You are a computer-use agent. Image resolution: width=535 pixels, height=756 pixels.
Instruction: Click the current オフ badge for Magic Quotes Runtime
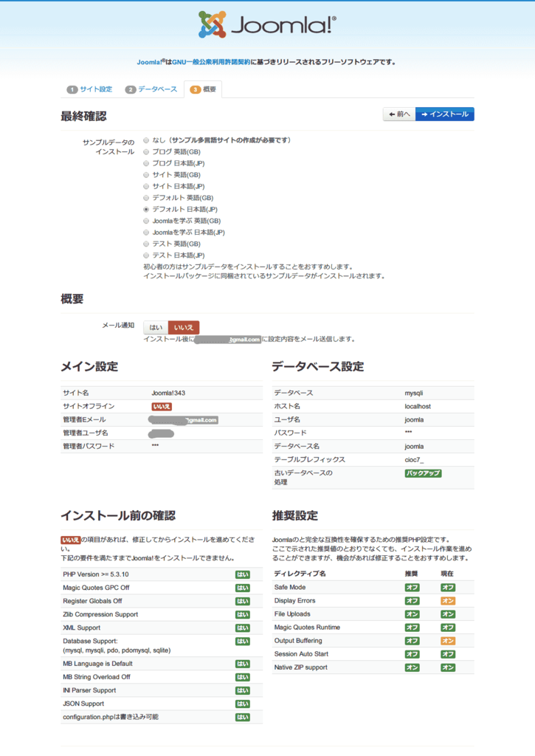(448, 628)
